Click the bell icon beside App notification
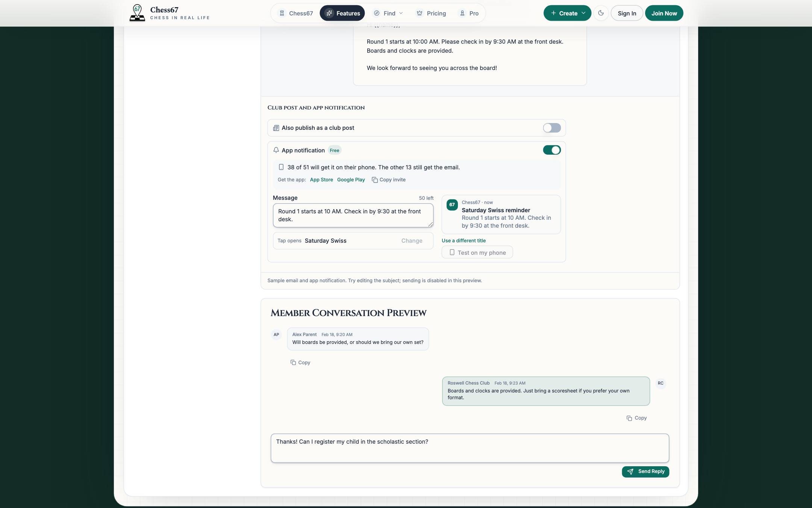Screen dimensions: 812x508 (276, 150)
